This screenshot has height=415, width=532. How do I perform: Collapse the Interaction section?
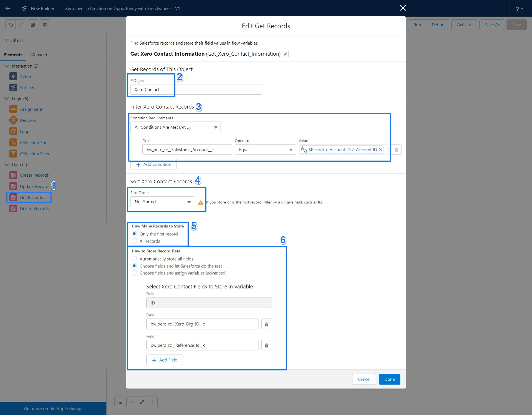pos(7,66)
